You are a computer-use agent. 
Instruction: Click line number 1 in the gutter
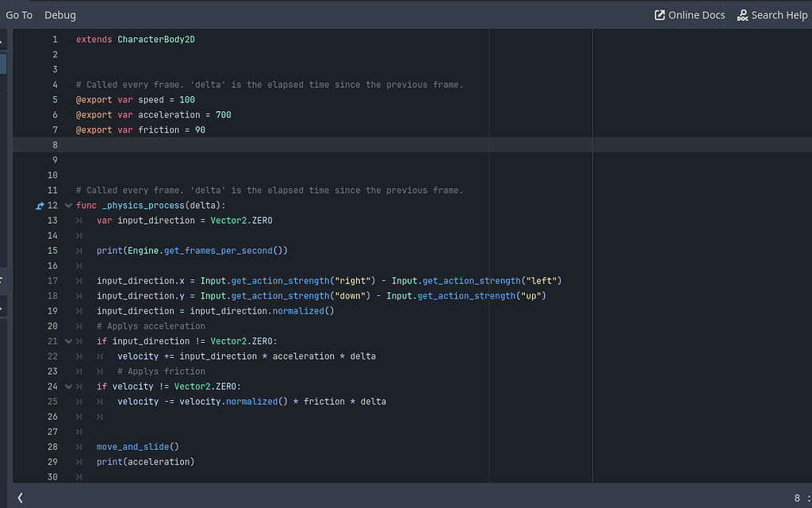(55, 40)
